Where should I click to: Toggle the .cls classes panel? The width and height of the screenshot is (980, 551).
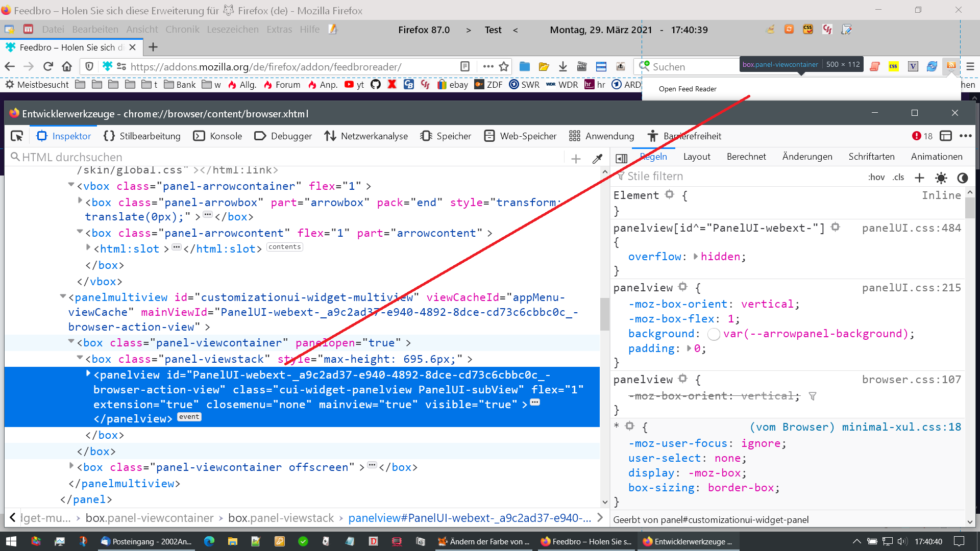pyautogui.click(x=898, y=178)
